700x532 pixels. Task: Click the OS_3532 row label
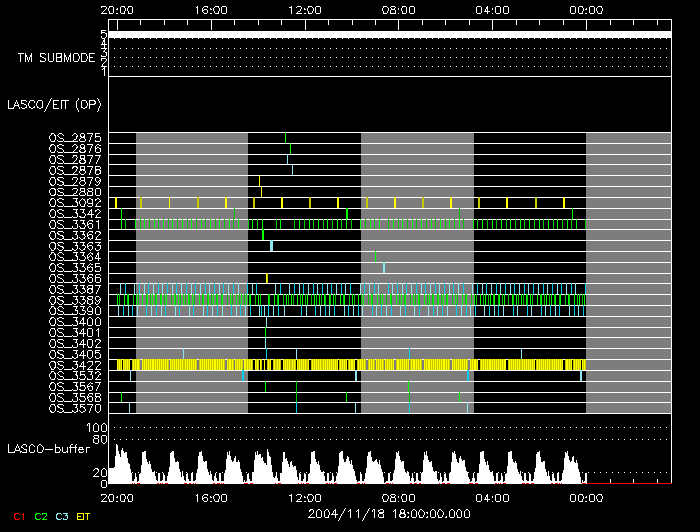[74, 376]
